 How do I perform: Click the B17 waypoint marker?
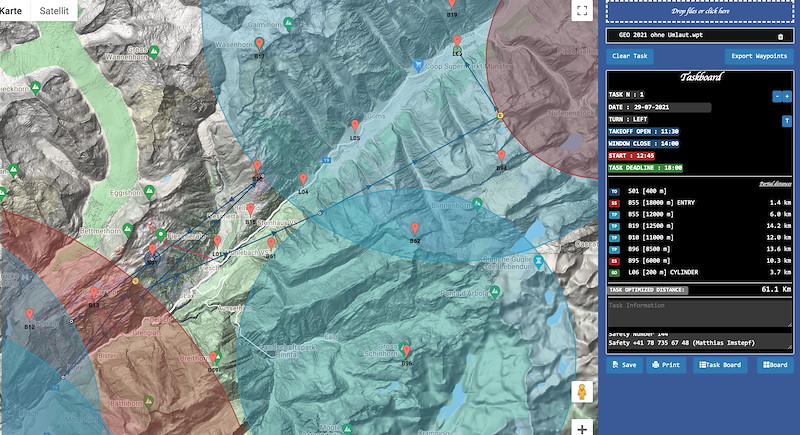click(259, 44)
